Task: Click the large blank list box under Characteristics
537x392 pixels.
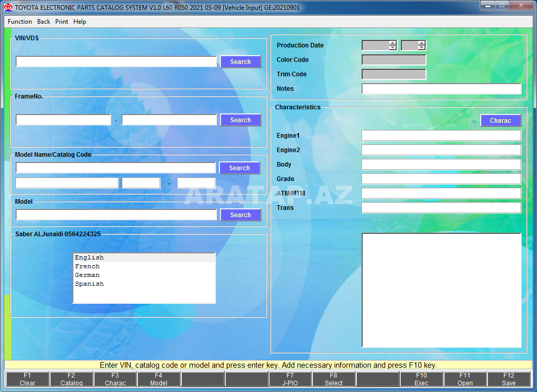Action: click(x=441, y=290)
